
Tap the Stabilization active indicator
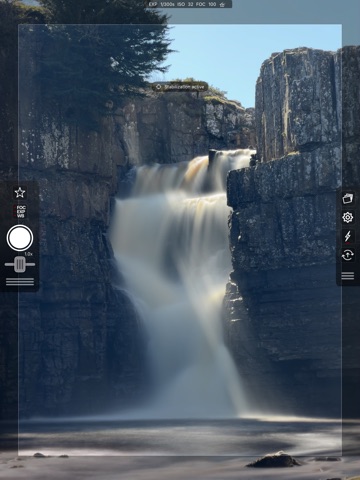coord(180,87)
